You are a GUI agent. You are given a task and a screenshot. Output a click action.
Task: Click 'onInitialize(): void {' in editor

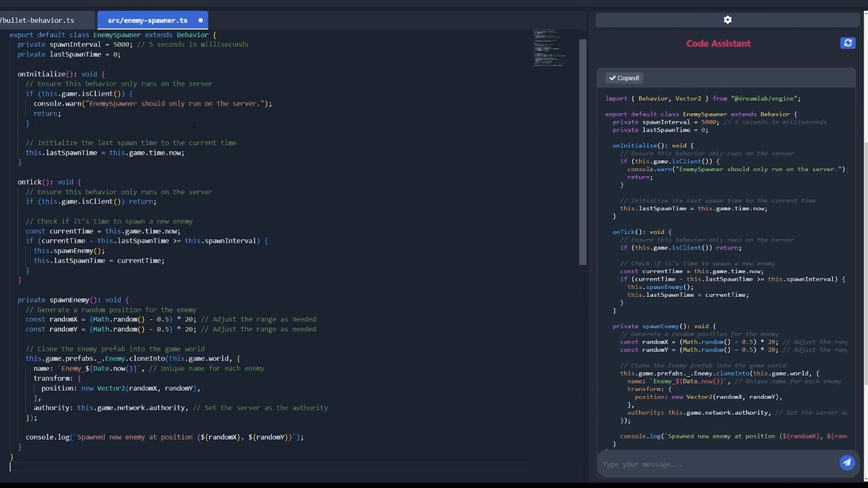click(61, 74)
